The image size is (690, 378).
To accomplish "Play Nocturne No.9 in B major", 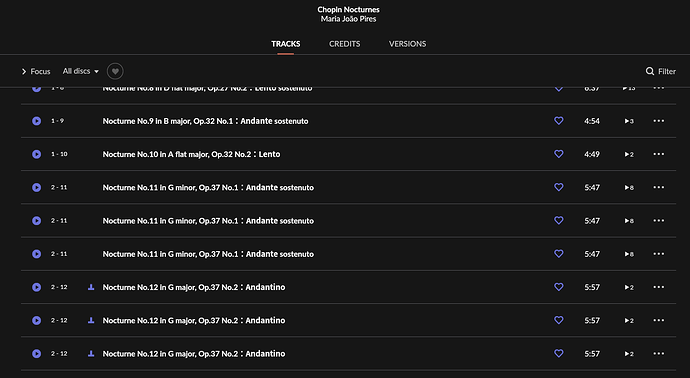I will coord(37,121).
